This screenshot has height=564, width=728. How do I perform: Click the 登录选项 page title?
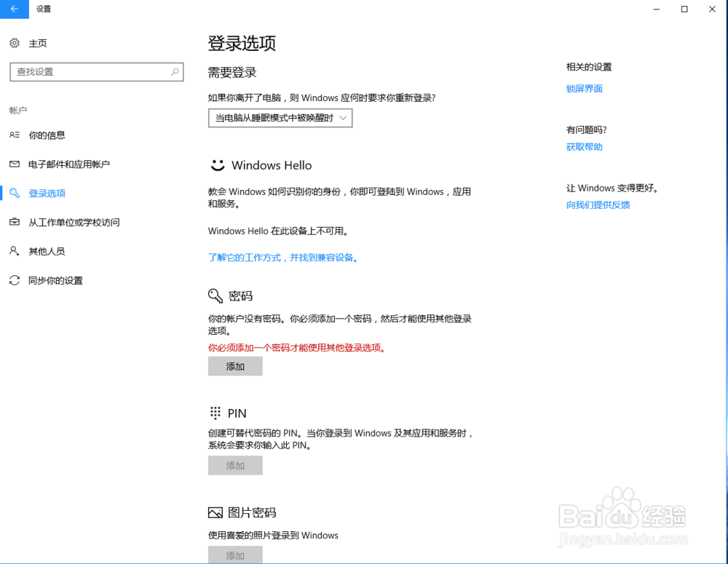point(242,43)
